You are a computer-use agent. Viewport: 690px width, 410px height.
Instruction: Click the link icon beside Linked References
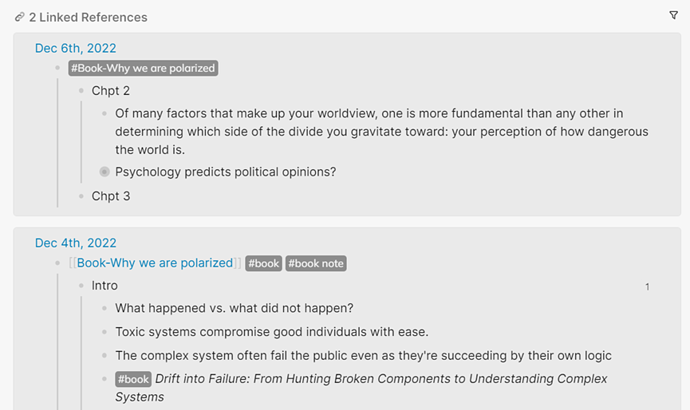pos(19,17)
